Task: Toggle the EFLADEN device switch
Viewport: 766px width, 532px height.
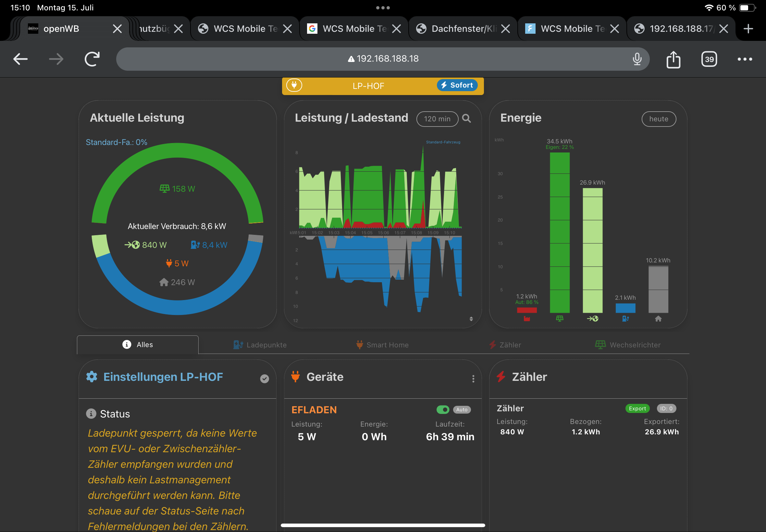Action: [442, 409]
